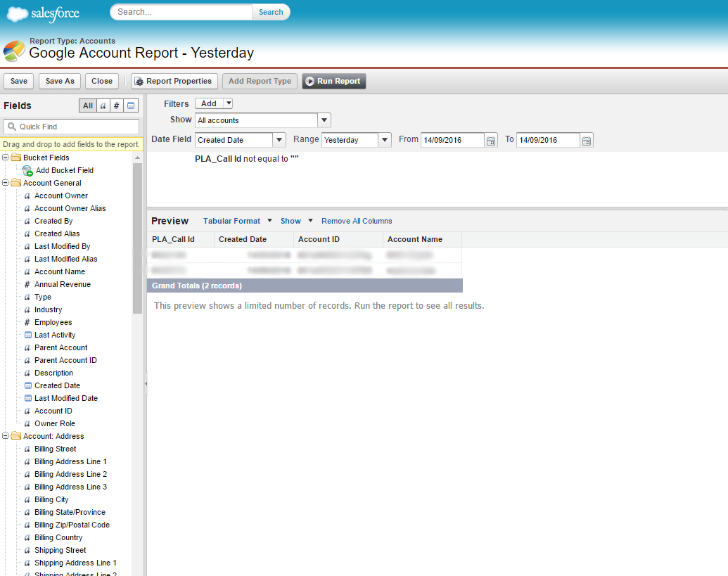The width and height of the screenshot is (728, 576).
Task: Select the PLA_Call Id column header
Action: coord(180,240)
